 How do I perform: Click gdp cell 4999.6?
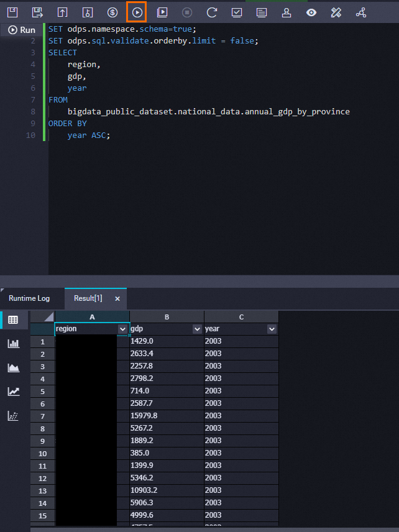167,515
